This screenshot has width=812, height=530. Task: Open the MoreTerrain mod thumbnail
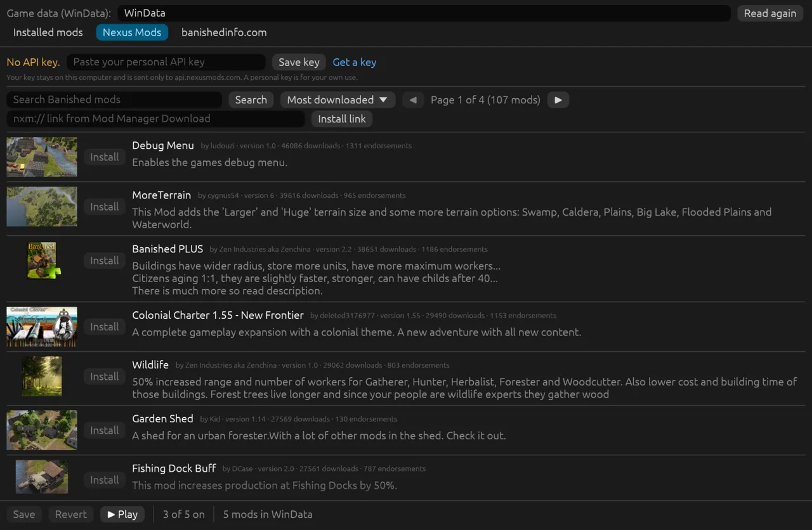[x=42, y=207]
